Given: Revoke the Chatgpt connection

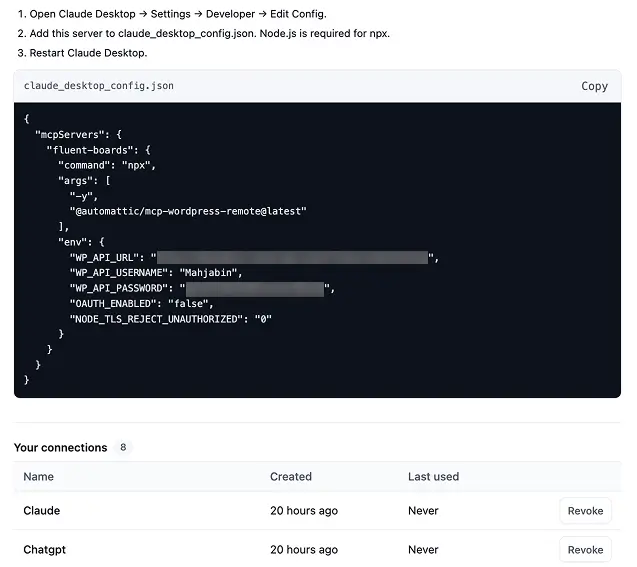Looking at the screenshot, I should 585,550.
